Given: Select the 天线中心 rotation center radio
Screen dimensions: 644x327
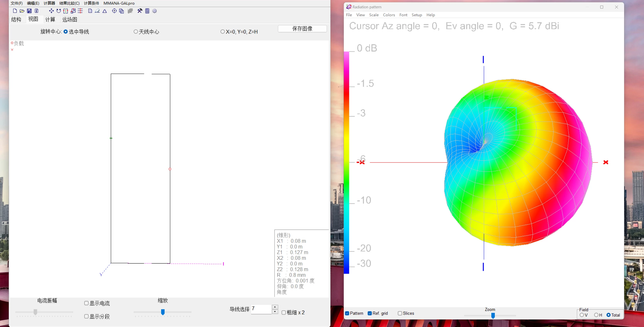Looking at the screenshot, I should (136, 32).
